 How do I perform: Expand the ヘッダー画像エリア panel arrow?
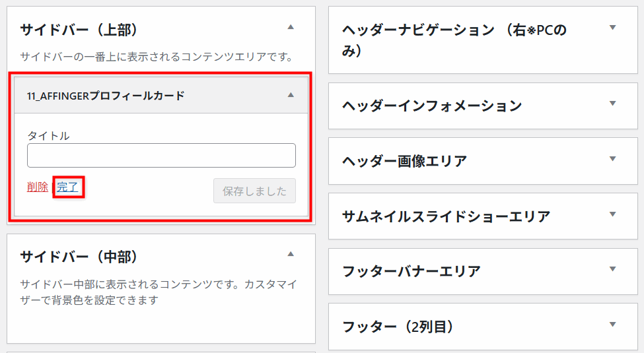[613, 159]
